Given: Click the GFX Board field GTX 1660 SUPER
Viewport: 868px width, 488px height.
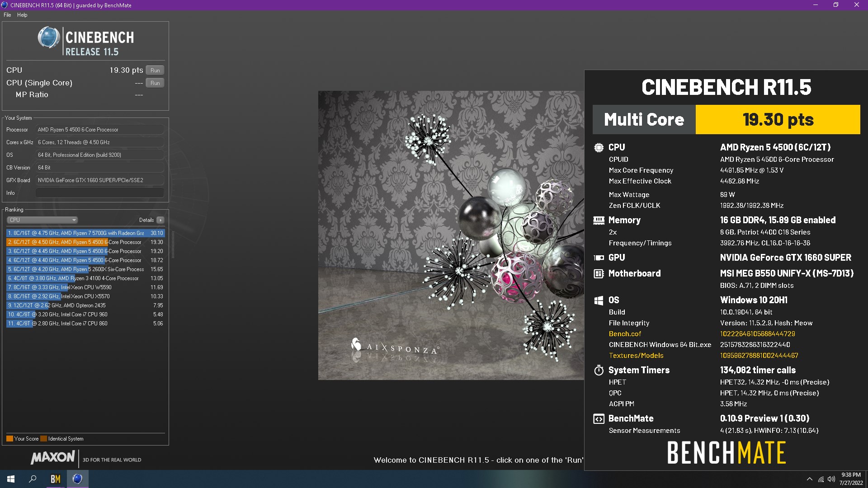Looking at the screenshot, I should coord(99,180).
